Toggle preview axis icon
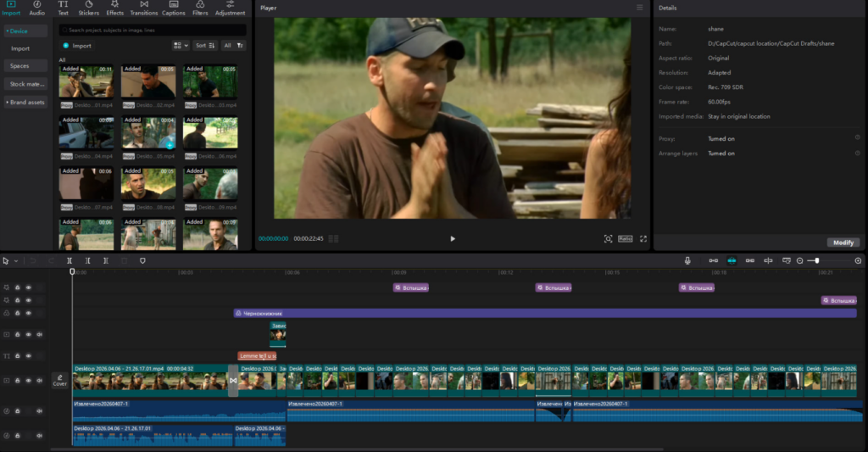 pos(768,261)
